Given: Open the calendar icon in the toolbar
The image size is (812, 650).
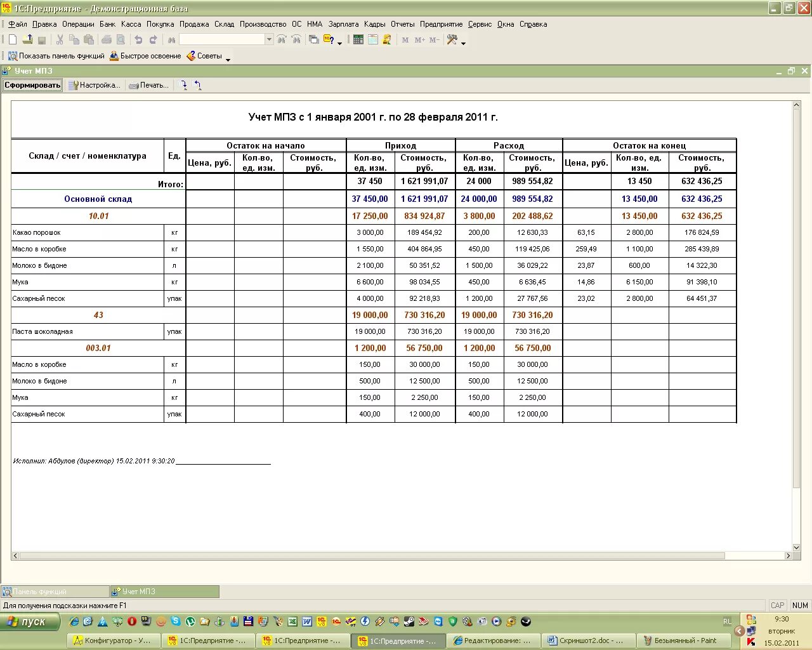Looking at the screenshot, I should (x=373, y=39).
